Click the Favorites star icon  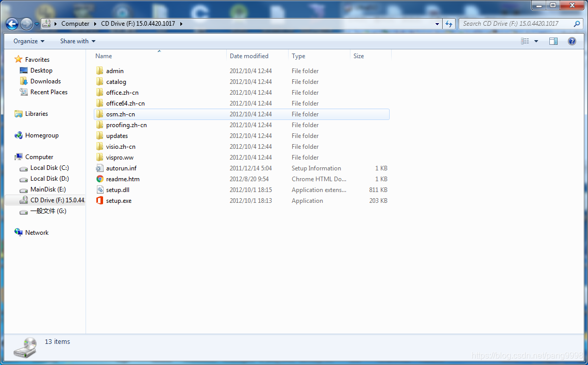point(19,59)
